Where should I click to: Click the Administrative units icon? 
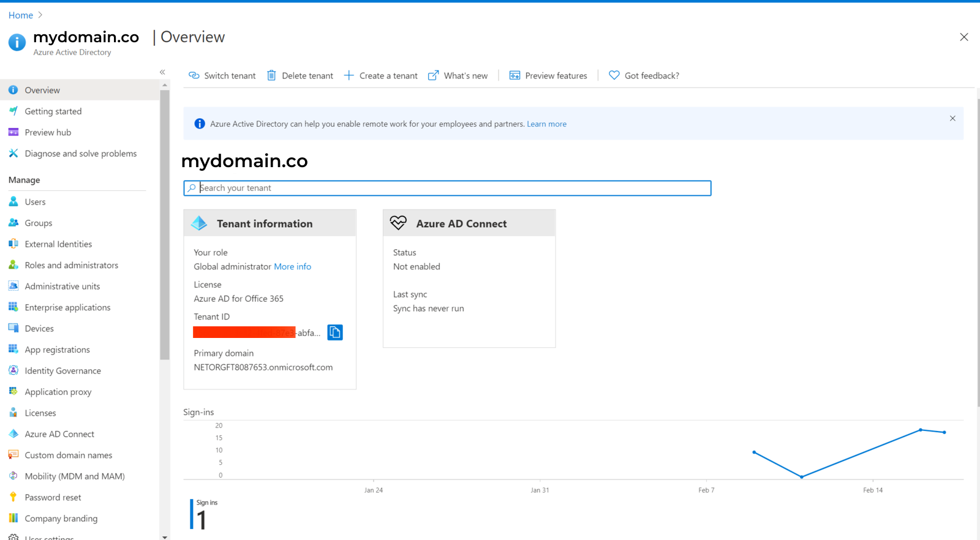pyautogui.click(x=13, y=286)
